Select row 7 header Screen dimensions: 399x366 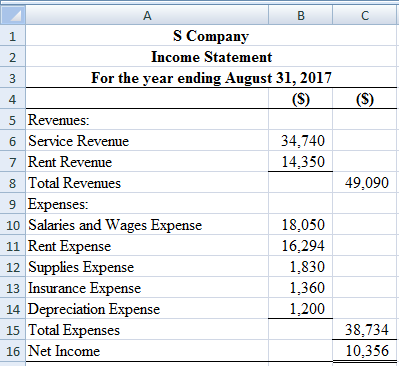13,162
